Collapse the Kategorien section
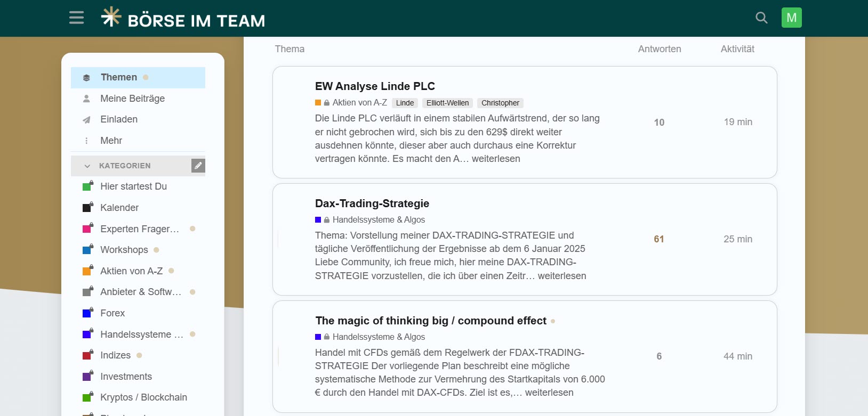 [x=87, y=166]
